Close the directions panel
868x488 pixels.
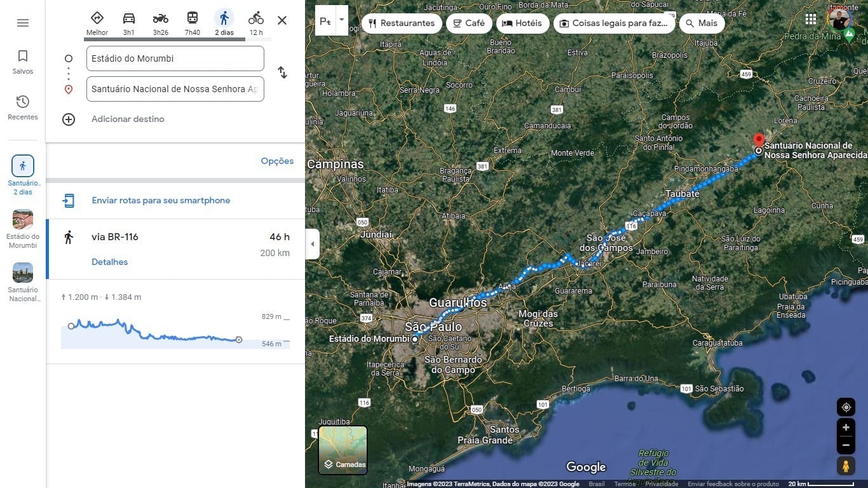[x=282, y=20]
